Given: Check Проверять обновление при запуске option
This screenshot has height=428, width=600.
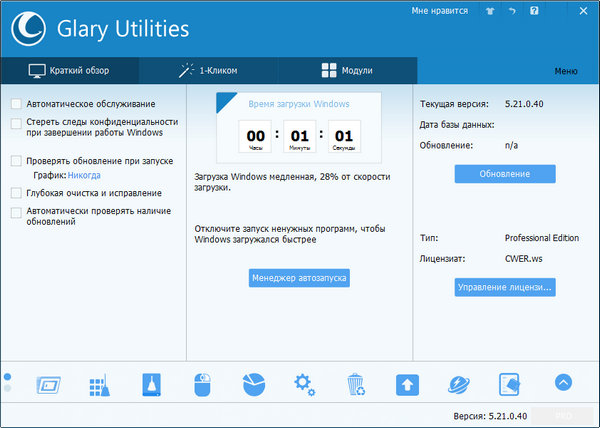Looking at the screenshot, I should coord(16,160).
